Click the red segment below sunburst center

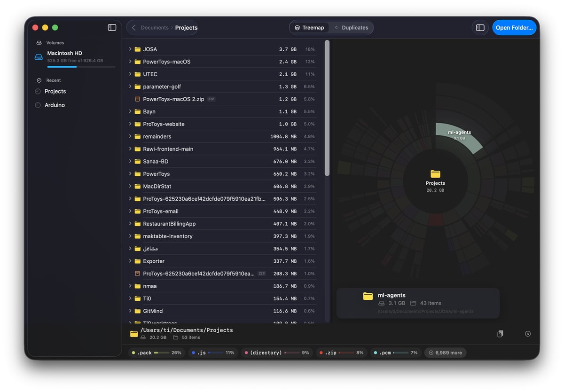(x=435, y=220)
